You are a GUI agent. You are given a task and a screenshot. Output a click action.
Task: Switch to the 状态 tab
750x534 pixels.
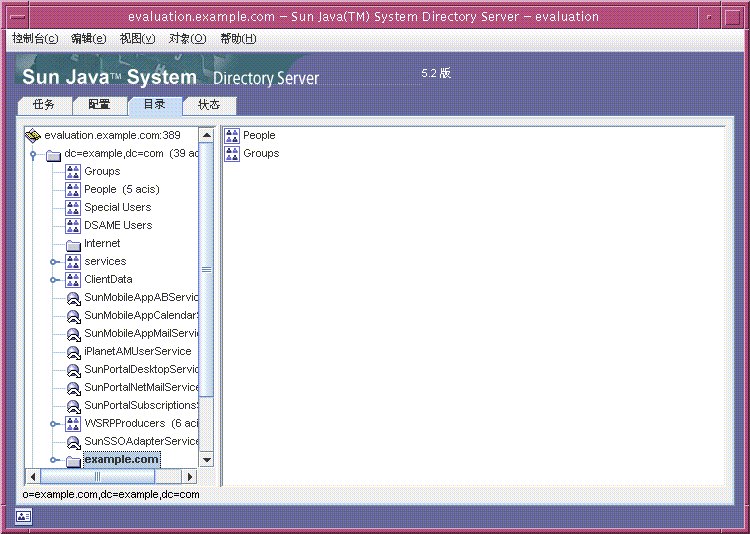pos(210,106)
